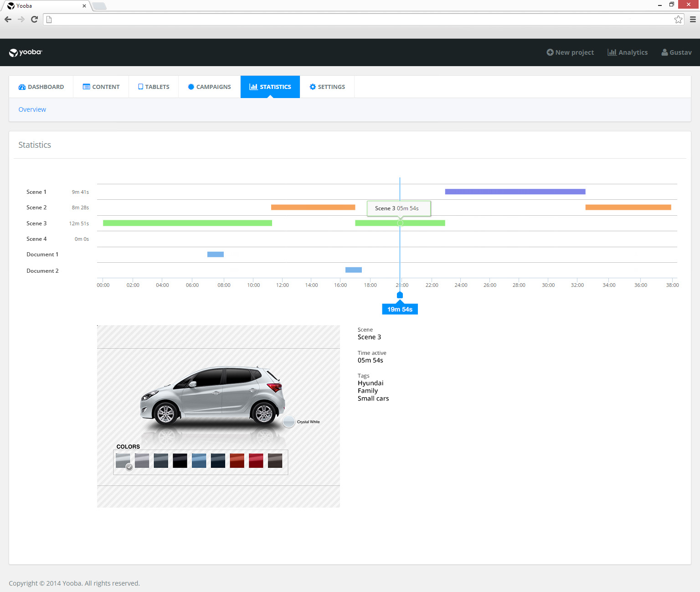Switch to the Content tab

(x=101, y=87)
